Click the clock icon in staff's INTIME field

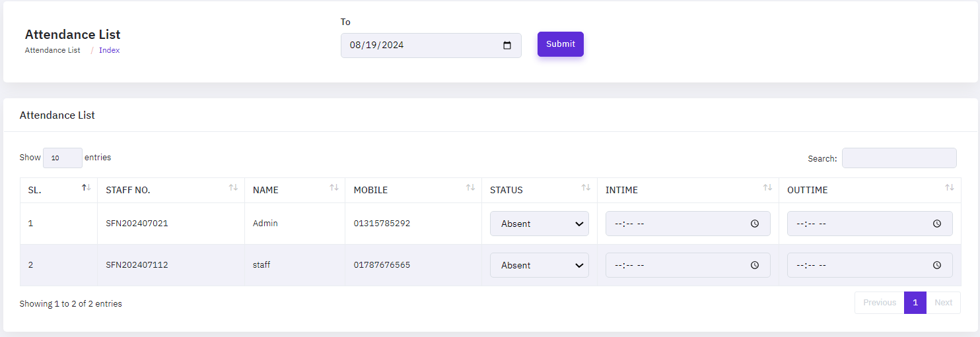pyautogui.click(x=755, y=265)
